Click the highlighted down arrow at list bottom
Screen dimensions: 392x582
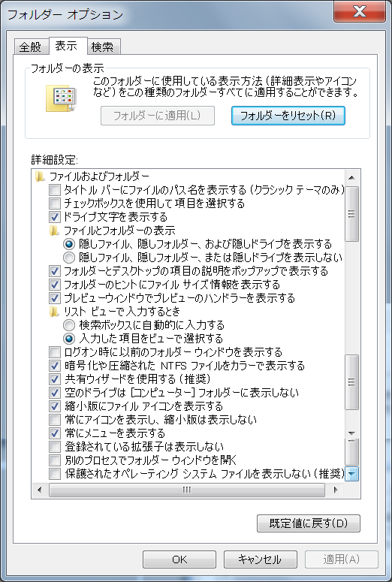tap(352, 474)
